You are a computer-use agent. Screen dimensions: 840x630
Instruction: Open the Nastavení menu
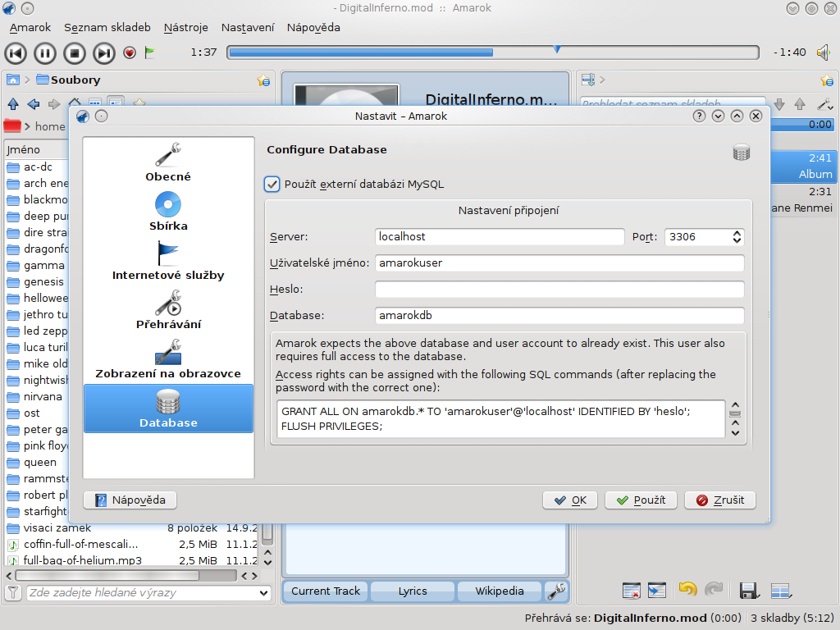[248, 27]
